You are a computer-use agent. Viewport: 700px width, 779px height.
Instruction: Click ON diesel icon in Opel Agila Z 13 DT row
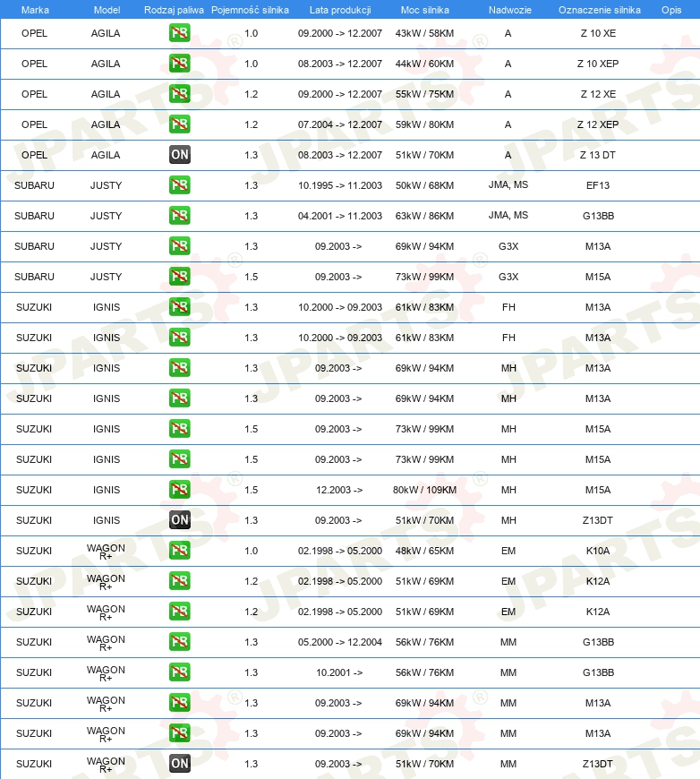click(179, 155)
